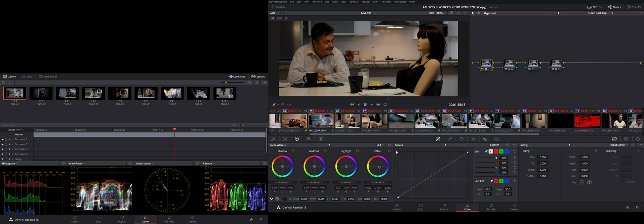Show the LUTs panel

click(x=27, y=77)
